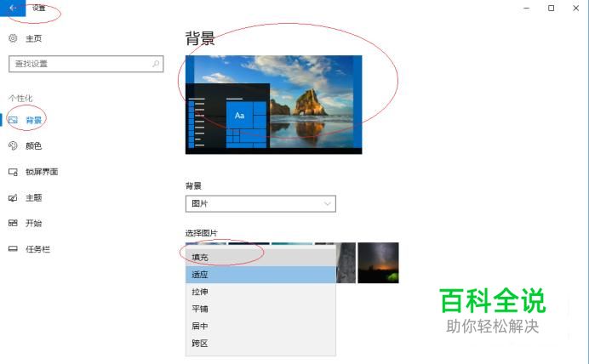Image resolution: width=589 pixels, height=364 pixels.
Task: Choose 拉伸 fit option
Action: (x=260, y=292)
